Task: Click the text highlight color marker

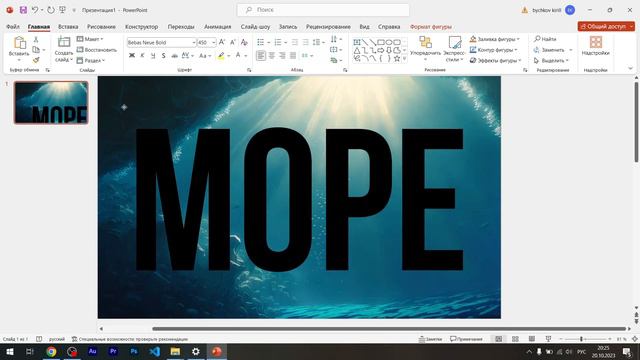Action: pyautogui.click(x=221, y=56)
